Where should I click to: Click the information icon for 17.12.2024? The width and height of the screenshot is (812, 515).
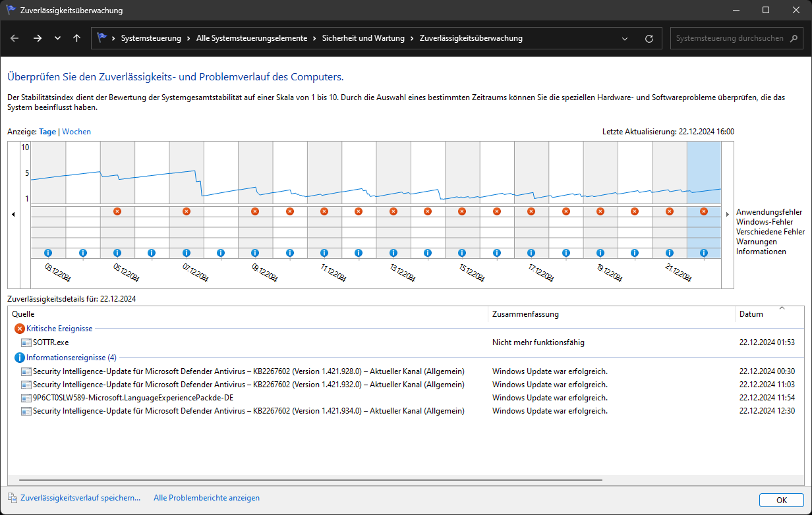coord(531,253)
